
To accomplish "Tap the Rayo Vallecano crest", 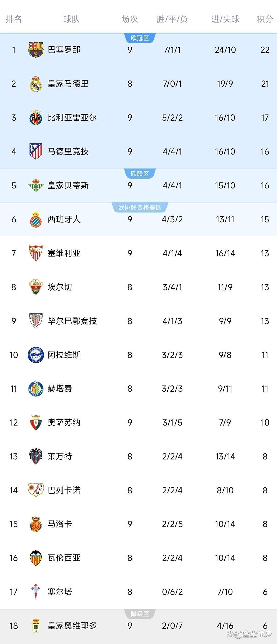I will [35, 490].
